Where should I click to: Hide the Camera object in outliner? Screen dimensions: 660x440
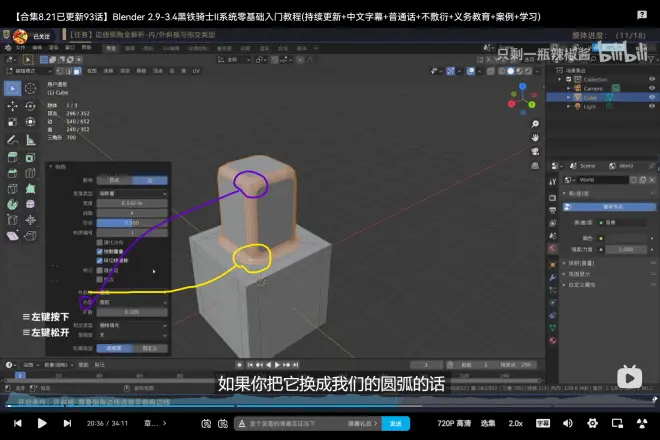(652, 88)
